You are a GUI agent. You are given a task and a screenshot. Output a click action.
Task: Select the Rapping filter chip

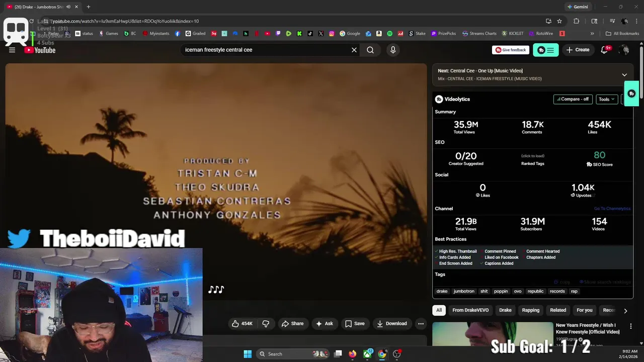click(x=530, y=310)
